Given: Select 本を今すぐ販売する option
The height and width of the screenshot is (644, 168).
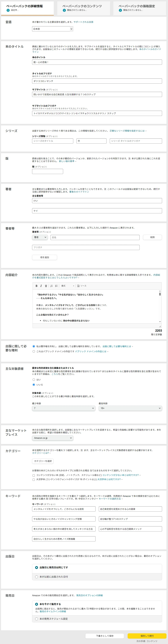Looking at the screenshot, I should click(x=36, y=604).
